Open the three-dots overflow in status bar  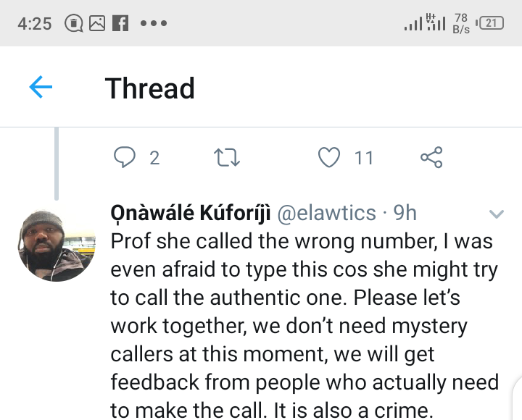coord(154,23)
